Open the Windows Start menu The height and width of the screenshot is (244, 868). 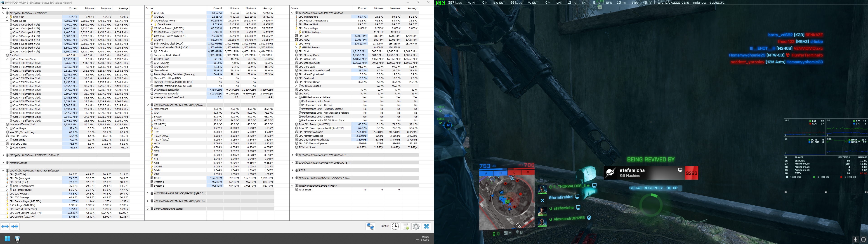[7, 239]
